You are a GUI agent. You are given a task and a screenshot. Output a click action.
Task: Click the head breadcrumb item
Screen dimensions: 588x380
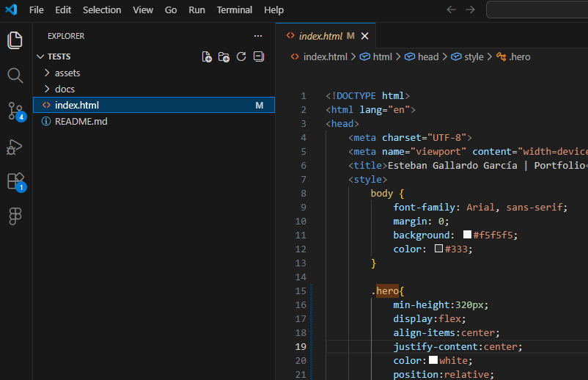[x=427, y=56]
